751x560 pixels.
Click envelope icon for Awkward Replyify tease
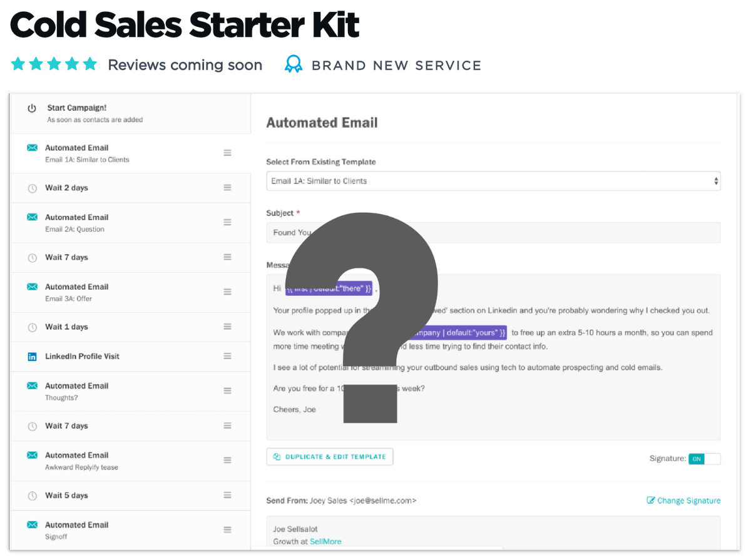32,456
